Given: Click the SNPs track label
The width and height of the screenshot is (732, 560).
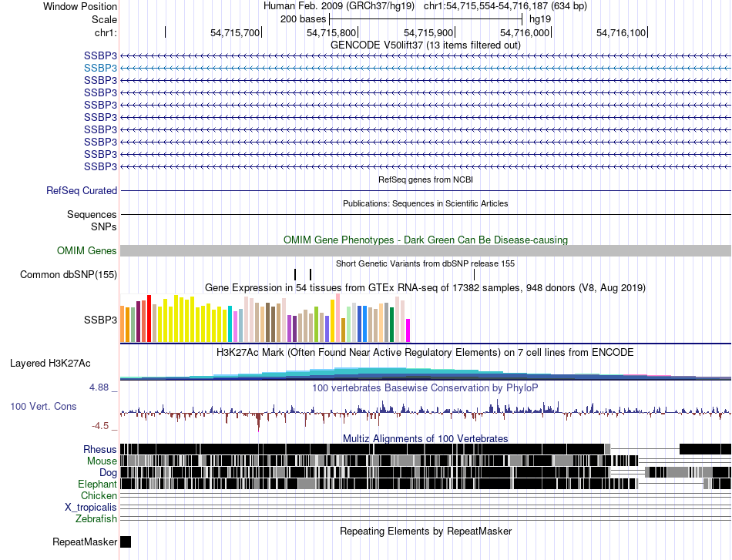Looking at the screenshot, I should (x=104, y=226).
